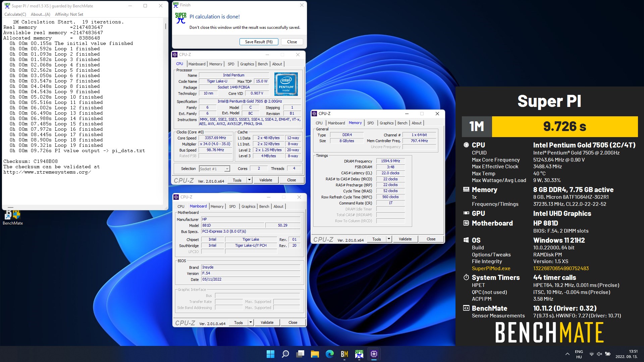Screen dimensions: 644x362
Task: Click Validate in CPU-Z Memory window
Action: click(405, 239)
